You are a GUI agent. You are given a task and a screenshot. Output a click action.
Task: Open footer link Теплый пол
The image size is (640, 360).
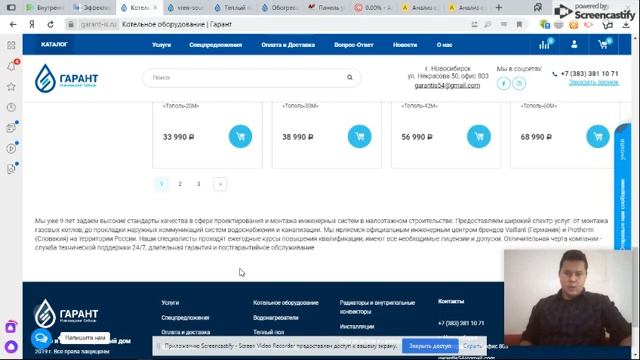268,332
